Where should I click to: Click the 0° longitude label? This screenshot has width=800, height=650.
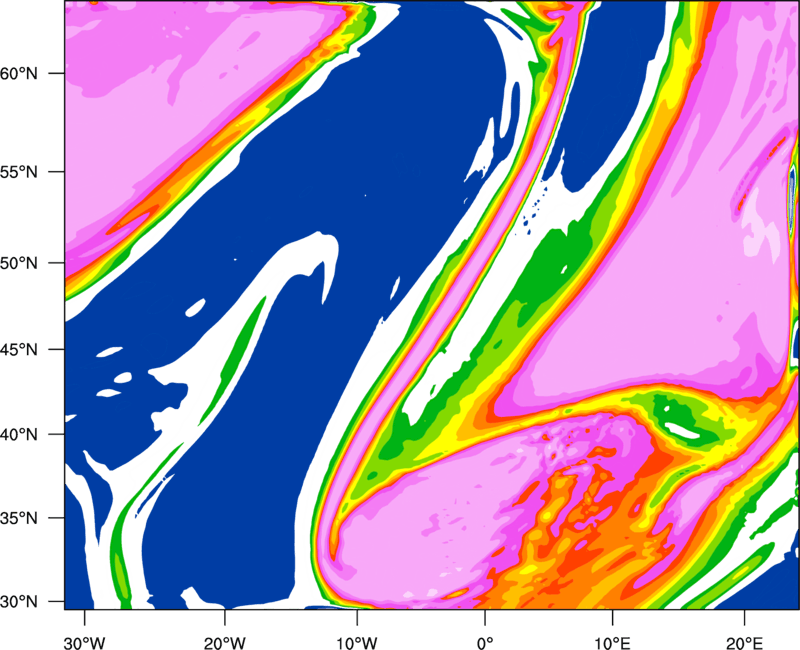[x=485, y=643]
